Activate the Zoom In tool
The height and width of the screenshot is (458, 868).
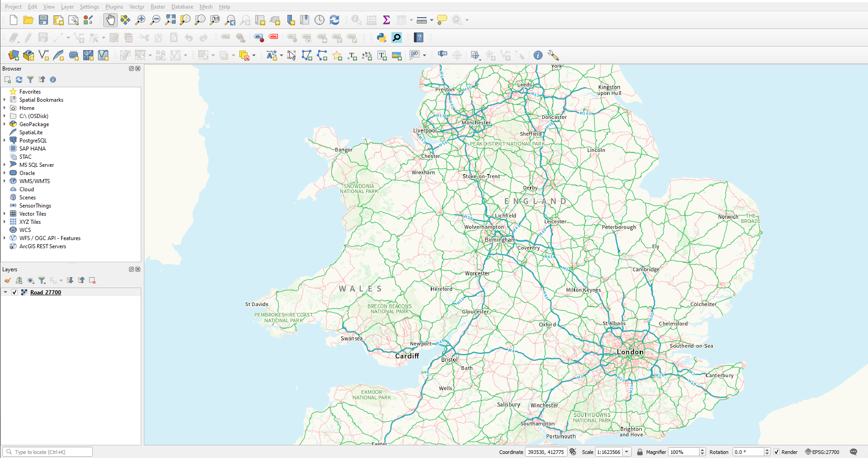click(x=140, y=20)
